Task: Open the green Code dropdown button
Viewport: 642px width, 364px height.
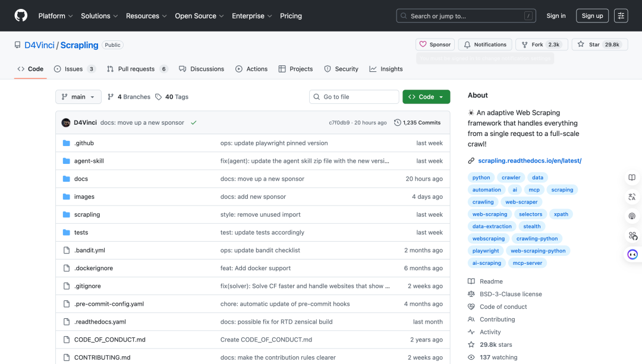Action: pos(426,97)
